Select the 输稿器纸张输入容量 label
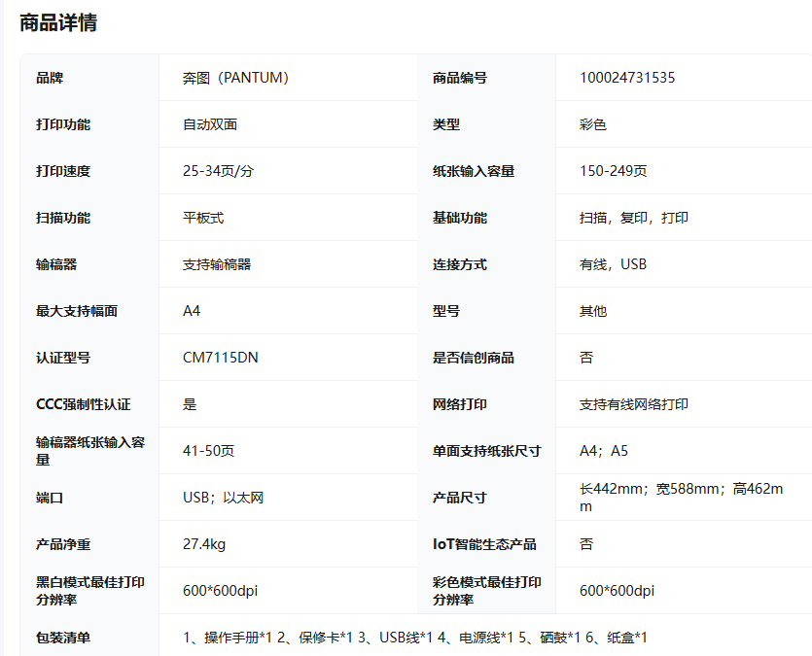812x656 pixels. tap(90, 451)
